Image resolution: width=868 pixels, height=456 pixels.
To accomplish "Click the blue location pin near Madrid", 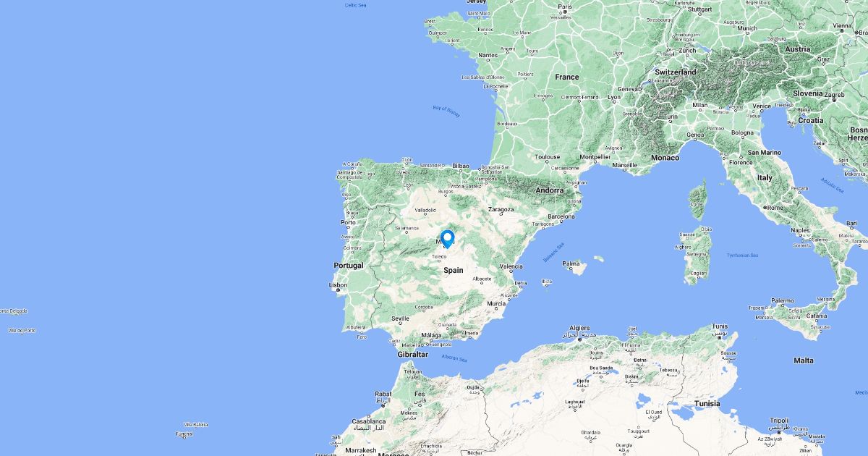I will click(x=447, y=239).
